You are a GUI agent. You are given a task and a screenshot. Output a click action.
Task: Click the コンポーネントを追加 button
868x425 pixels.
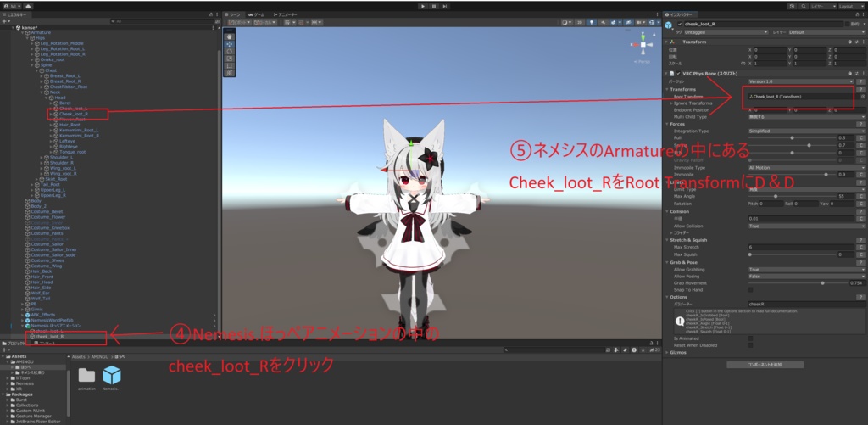point(765,365)
